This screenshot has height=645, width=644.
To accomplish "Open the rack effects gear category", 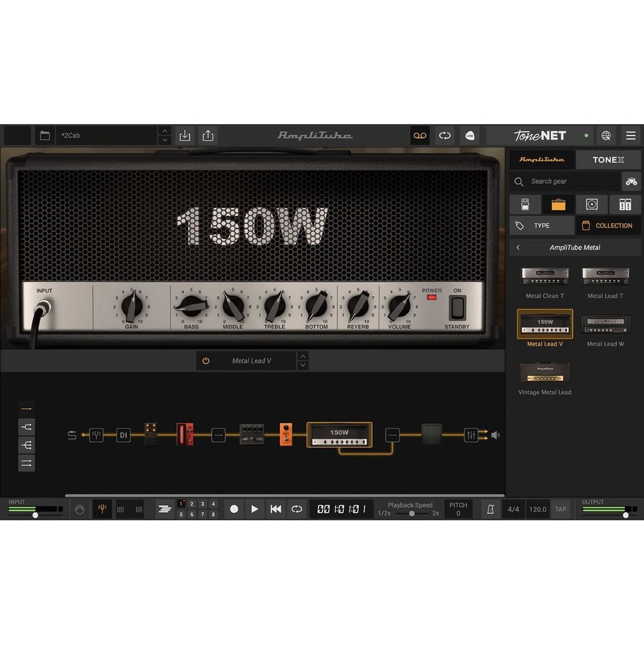I will click(x=624, y=203).
